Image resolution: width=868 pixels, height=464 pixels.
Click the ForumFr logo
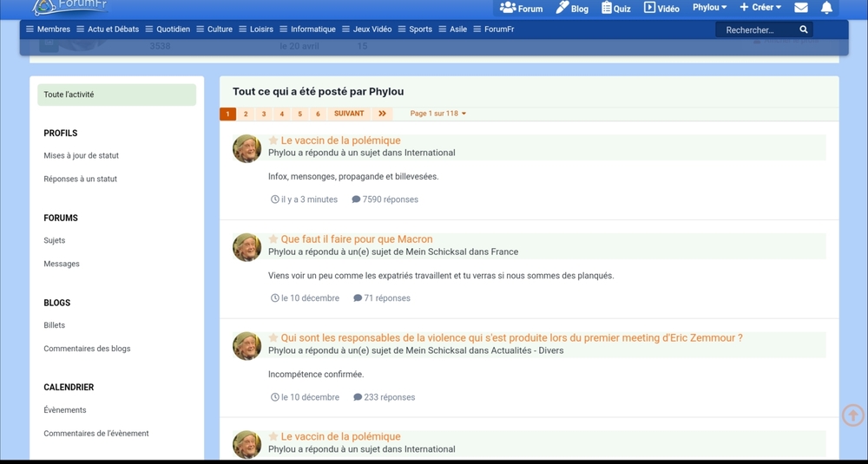(69, 7)
